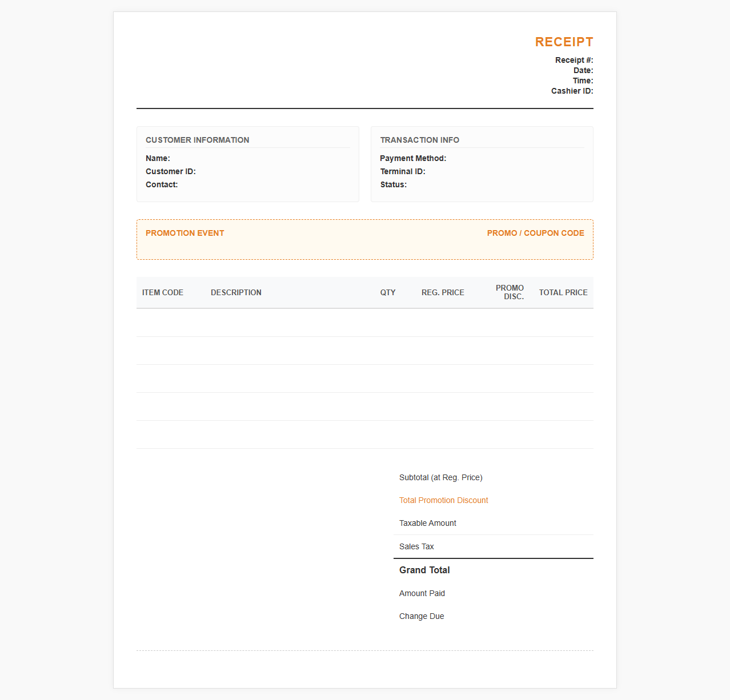Viewport: 730px width, 700px height.
Task: Click the DESCRIPTION column header
Action: (236, 292)
